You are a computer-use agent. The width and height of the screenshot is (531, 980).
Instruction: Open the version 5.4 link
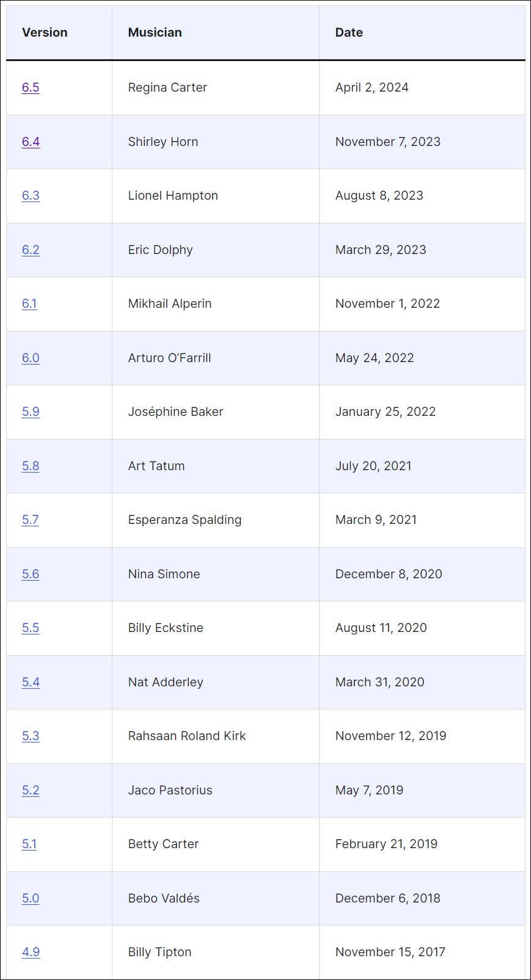(x=31, y=682)
